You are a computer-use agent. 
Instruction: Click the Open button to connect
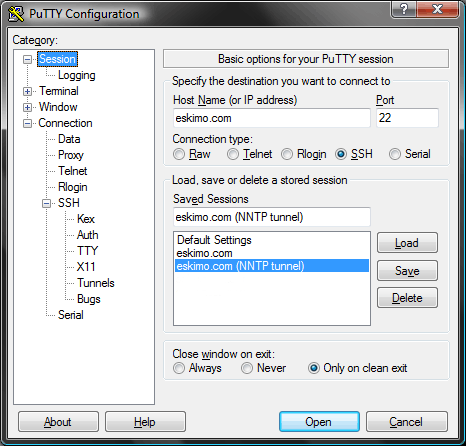(x=319, y=422)
